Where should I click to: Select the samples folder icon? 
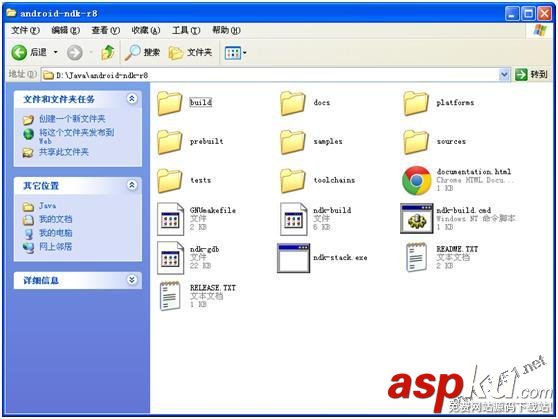pyautogui.click(x=293, y=142)
